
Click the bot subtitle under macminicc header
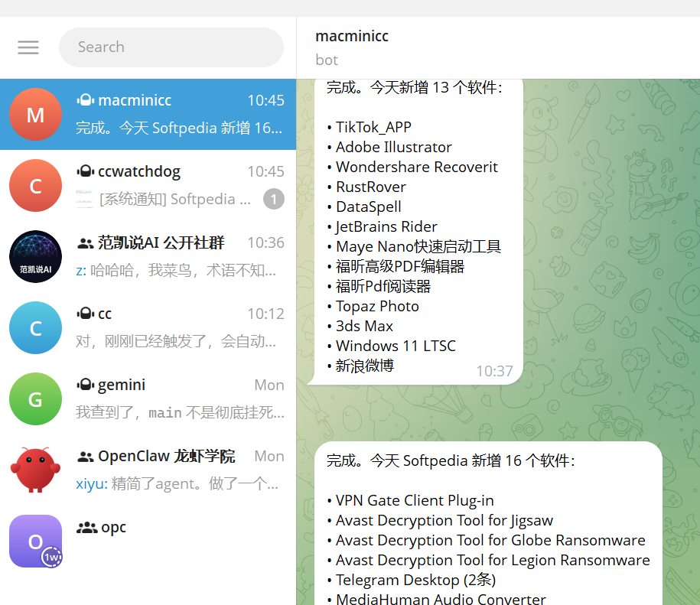pos(326,60)
